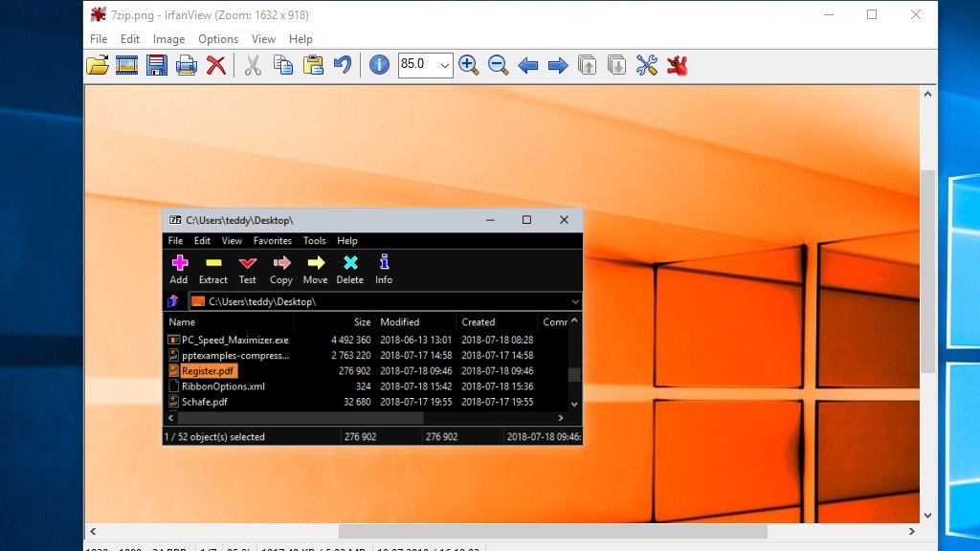Minimize the IrfanView window
This screenshot has height=551, width=980.
point(829,14)
